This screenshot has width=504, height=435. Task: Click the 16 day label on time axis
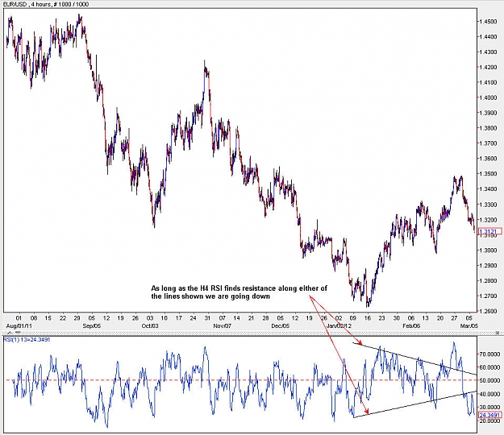[x=368, y=318]
